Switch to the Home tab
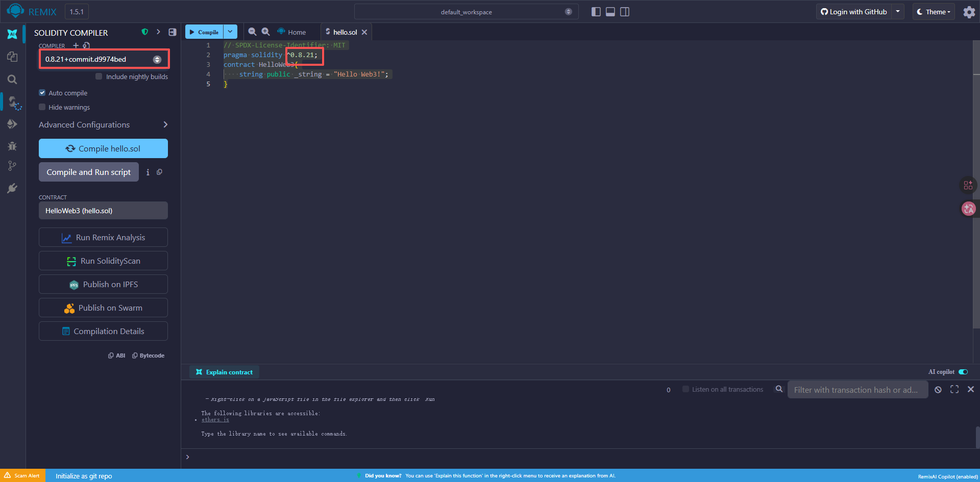Image resolution: width=980 pixels, height=482 pixels. [291, 32]
